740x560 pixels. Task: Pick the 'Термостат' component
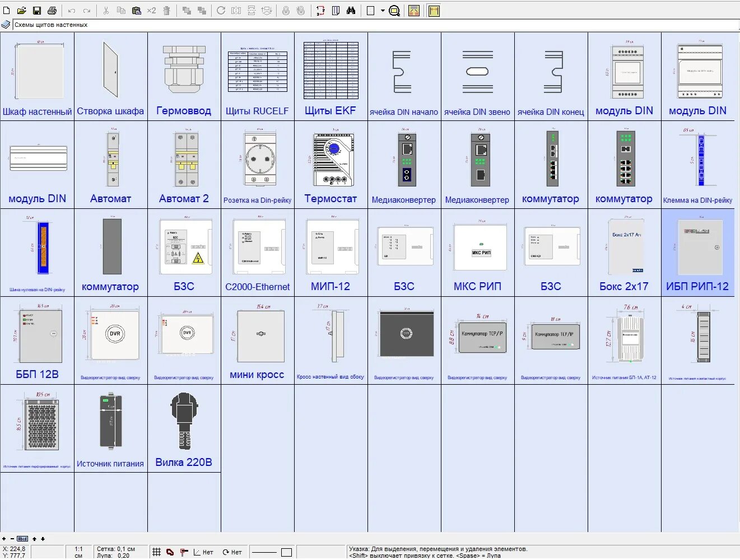pyautogui.click(x=331, y=165)
